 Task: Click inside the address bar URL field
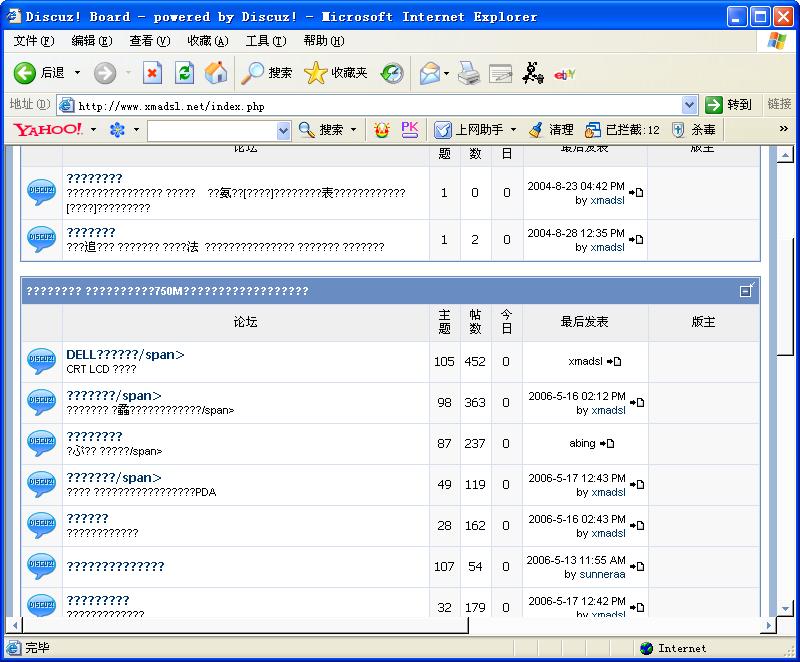click(x=378, y=106)
